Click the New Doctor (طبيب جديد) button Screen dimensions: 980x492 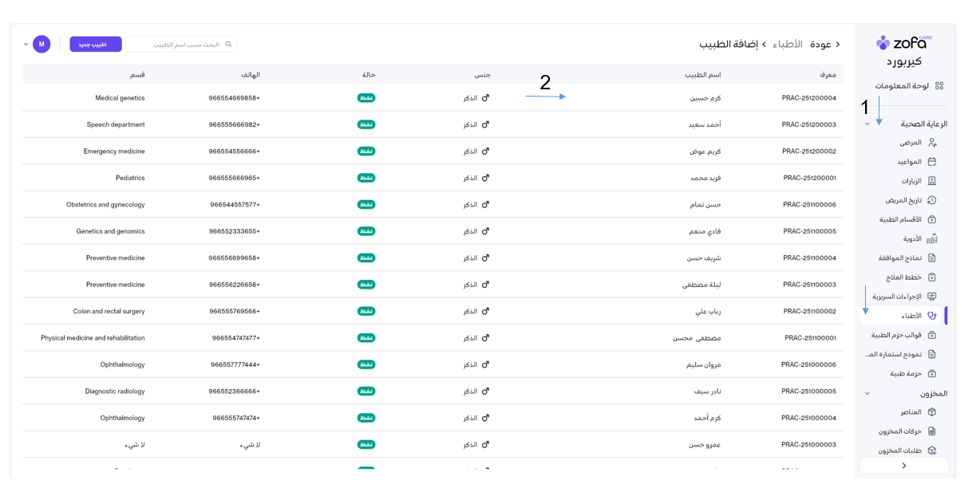point(96,45)
